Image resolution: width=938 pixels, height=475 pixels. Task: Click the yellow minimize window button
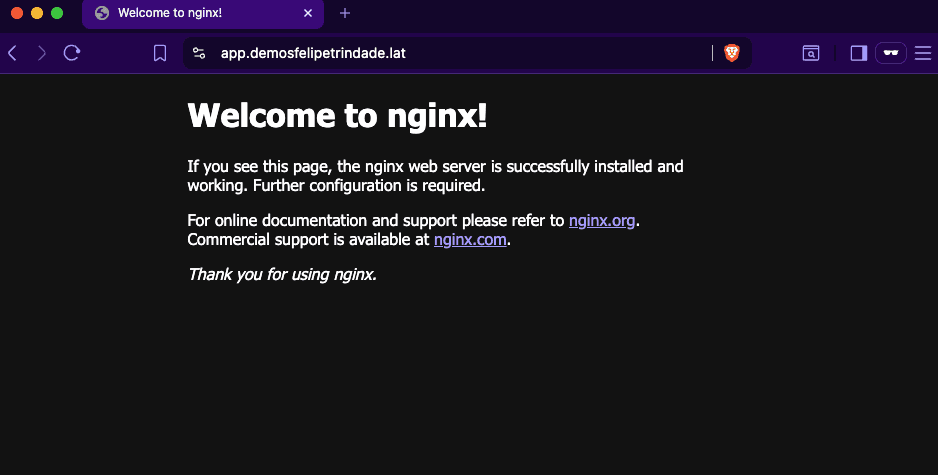[37, 13]
